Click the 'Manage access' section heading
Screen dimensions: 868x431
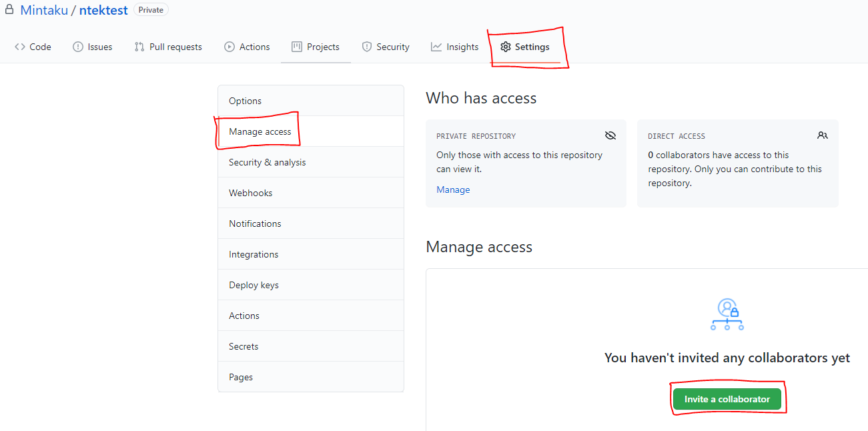(x=479, y=247)
